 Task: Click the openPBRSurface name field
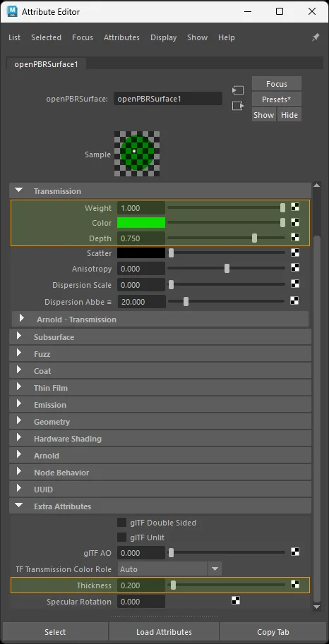tap(168, 99)
